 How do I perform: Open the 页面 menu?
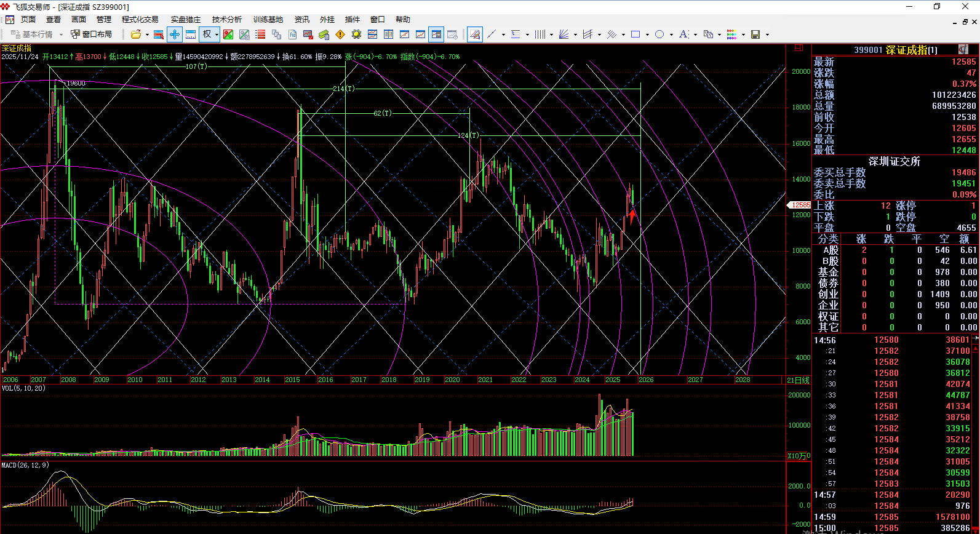28,20
